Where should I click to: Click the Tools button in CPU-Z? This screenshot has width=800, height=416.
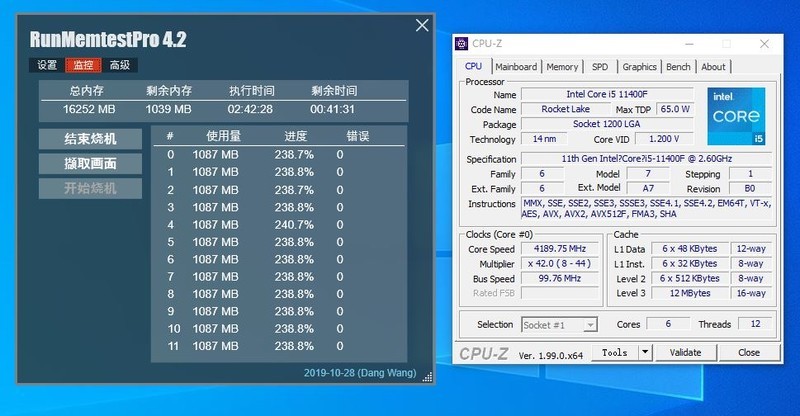615,353
